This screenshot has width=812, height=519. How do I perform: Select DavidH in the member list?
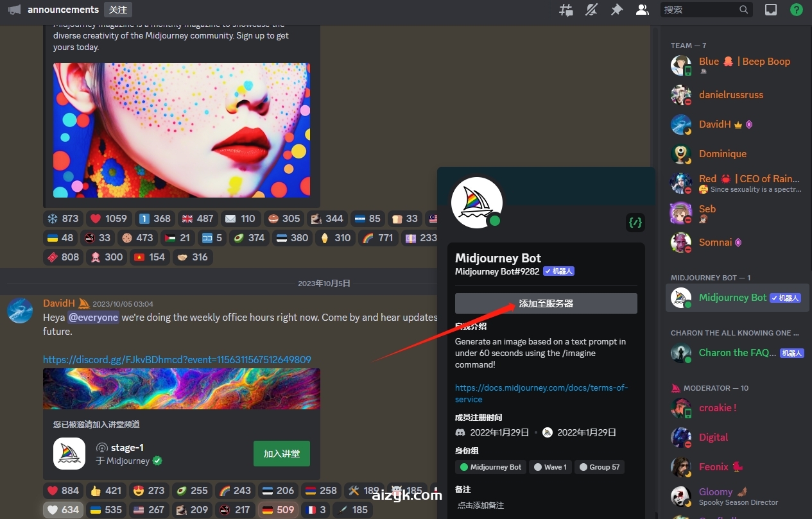coord(714,124)
